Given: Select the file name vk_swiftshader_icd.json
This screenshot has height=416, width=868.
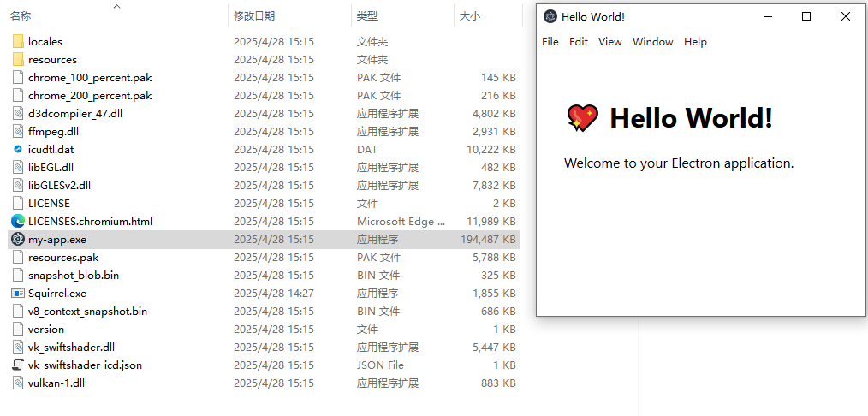Looking at the screenshot, I should click(86, 365).
